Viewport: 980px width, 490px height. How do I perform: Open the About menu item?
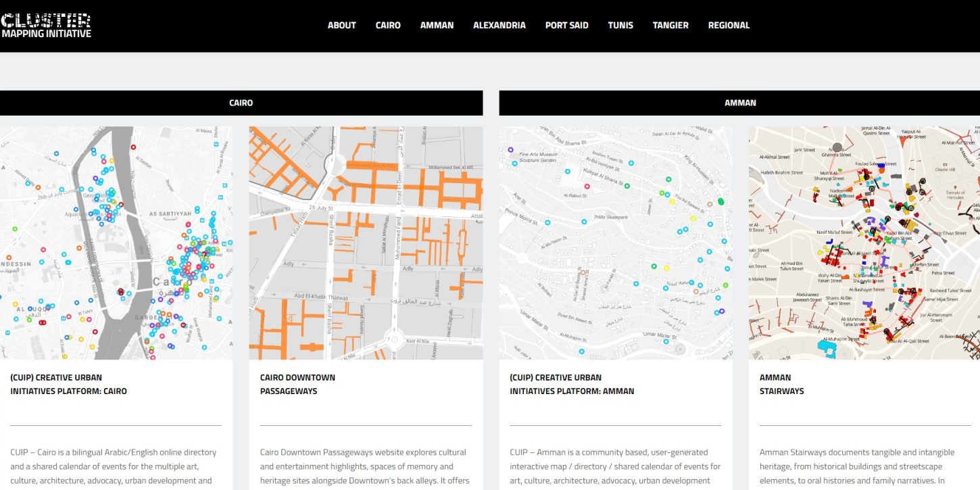coord(341,25)
